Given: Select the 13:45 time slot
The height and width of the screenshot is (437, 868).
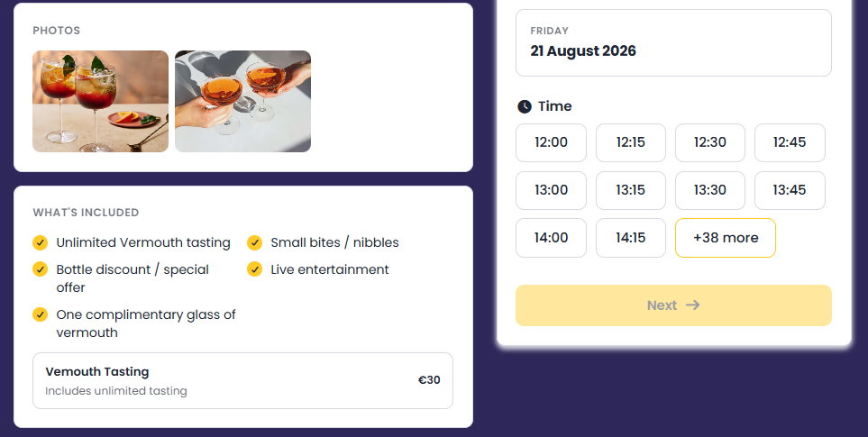Looking at the screenshot, I should [790, 190].
